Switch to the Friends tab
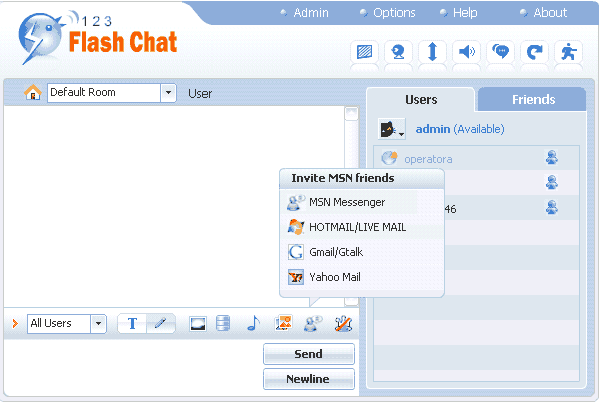The width and height of the screenshot is (600, 403). [533, 100]
